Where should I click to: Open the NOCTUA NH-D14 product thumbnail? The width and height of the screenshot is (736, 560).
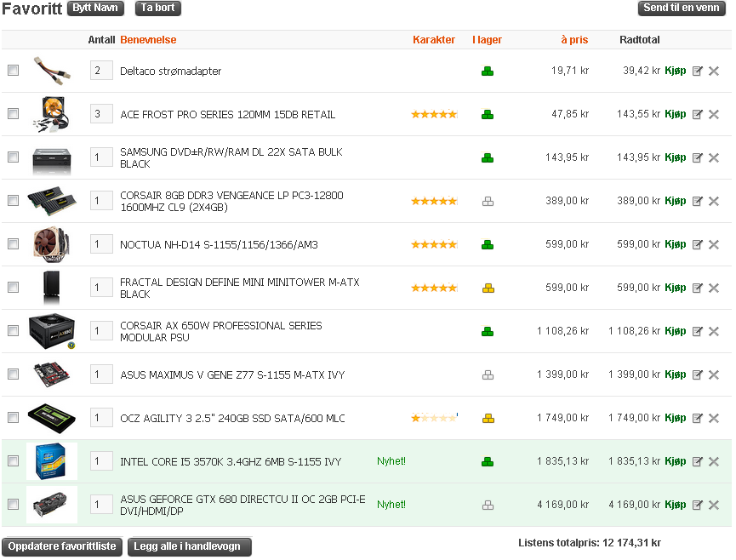(x=52, y=244)
